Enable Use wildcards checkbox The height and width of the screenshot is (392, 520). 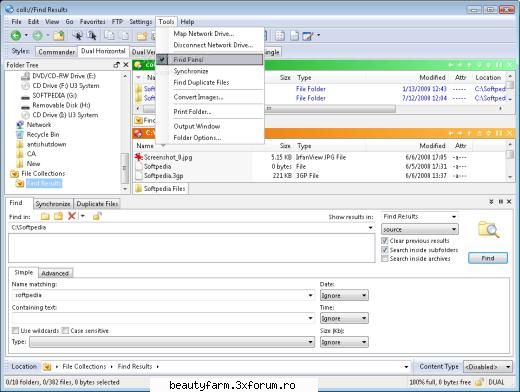tap(15, 331)
